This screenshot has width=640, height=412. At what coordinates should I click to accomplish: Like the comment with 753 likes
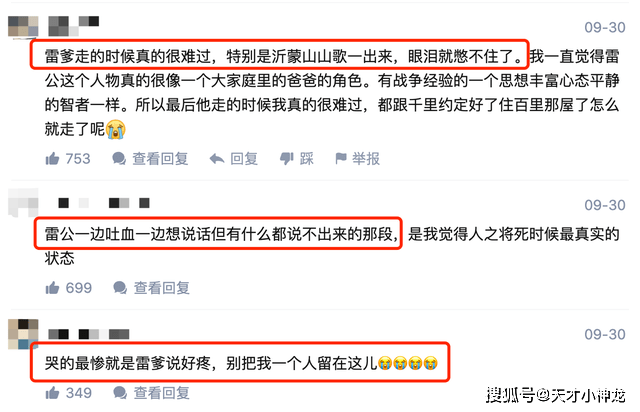point(52,158)
